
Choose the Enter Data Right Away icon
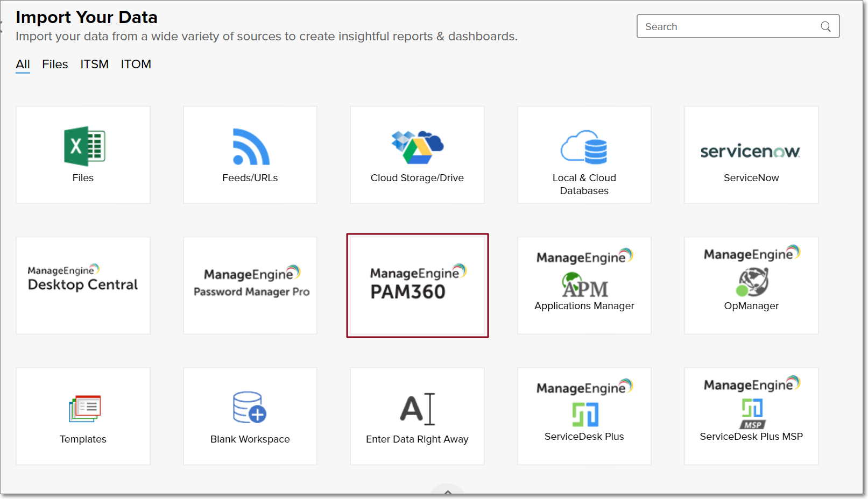(418, 409)
